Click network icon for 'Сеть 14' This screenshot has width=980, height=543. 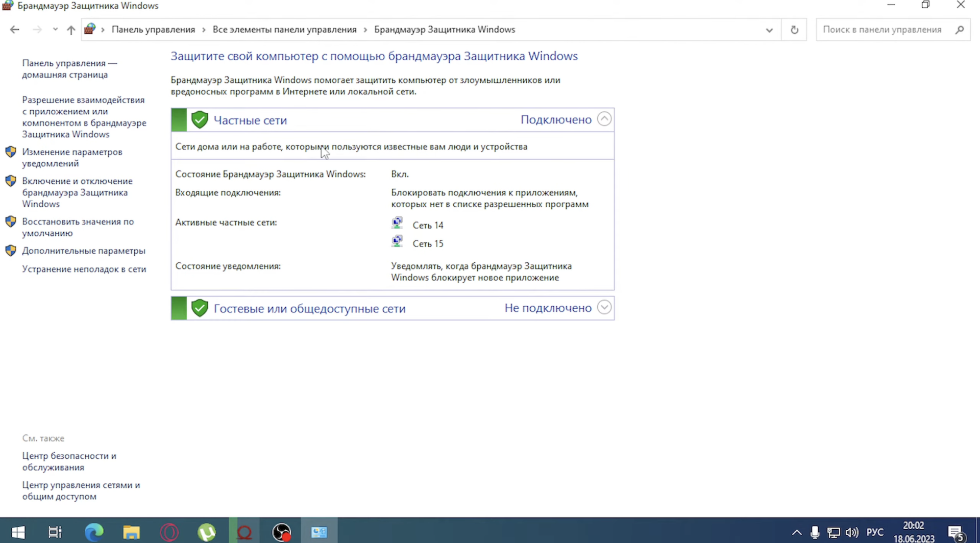pos(397,223)
